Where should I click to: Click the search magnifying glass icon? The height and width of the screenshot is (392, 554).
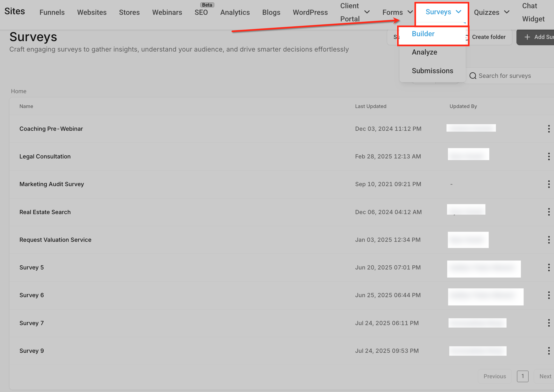[x=473, y=76]
